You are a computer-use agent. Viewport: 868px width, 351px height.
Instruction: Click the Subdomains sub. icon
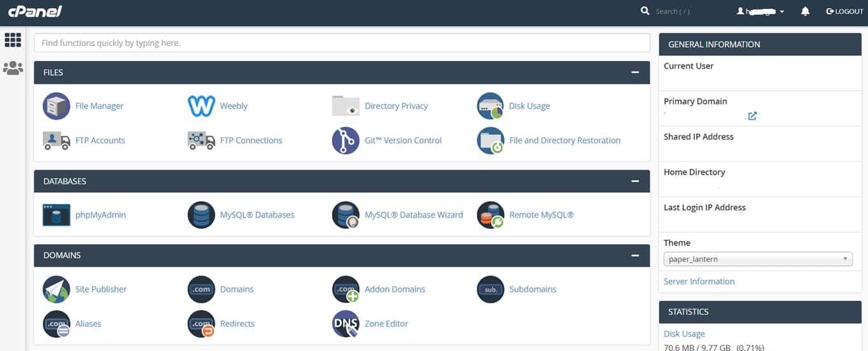(490, 289)
